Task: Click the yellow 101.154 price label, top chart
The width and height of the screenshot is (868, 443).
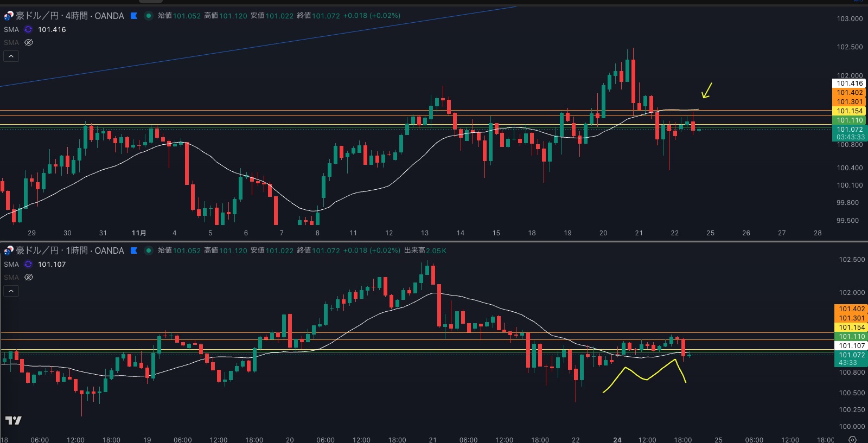Action: [x=849, y=111]
